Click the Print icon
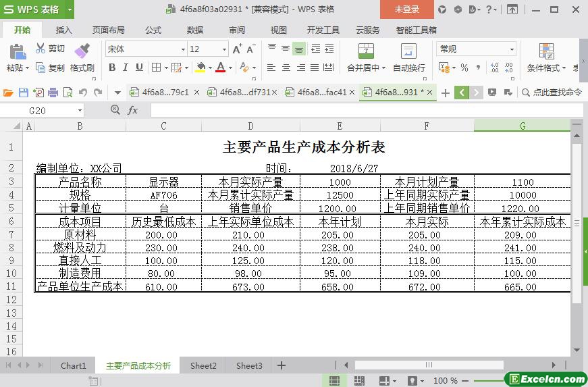This screenshot has width=588, height=387. point(53,93)
